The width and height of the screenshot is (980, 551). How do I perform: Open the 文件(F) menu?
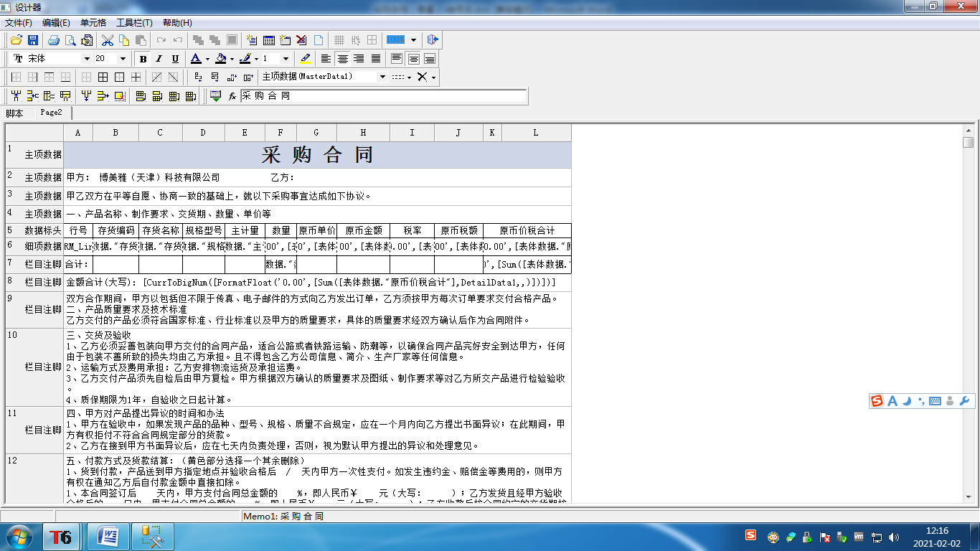(x=18, y=23)
